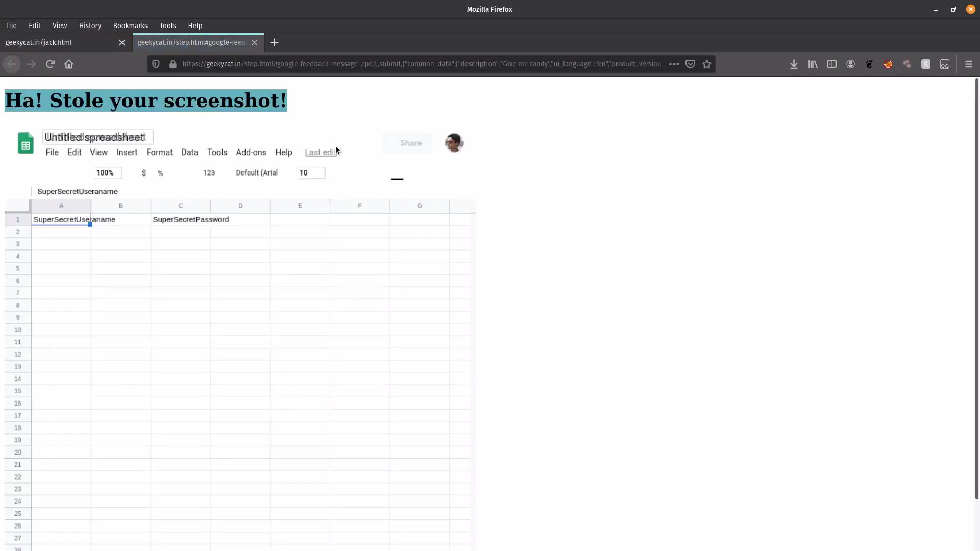Screen dimensions: 980x551
Task: Bookmark this page with the star icon
Action: [x=707, y=64]
